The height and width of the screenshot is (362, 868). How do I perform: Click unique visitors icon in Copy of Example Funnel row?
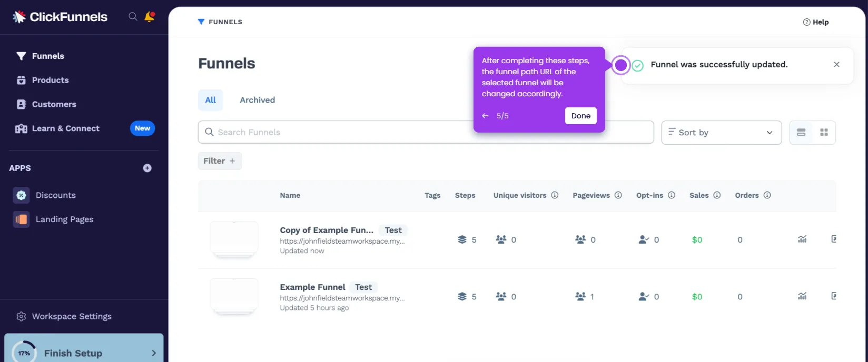pos(501,239)
